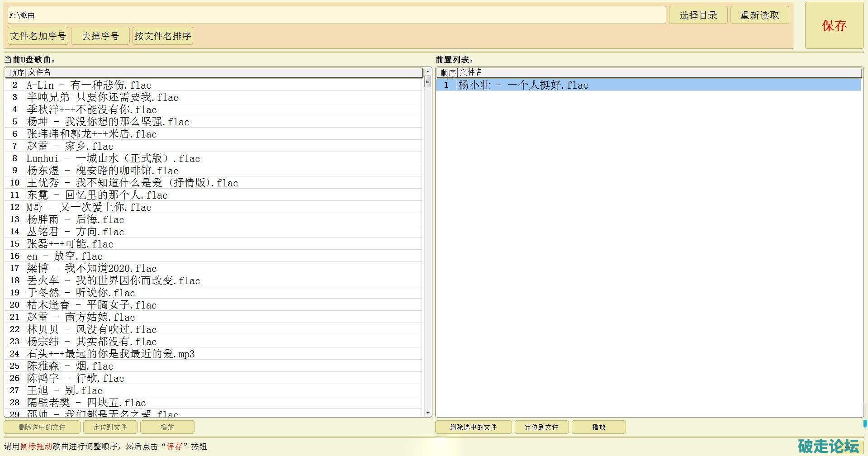
Task: Select song A-Lin - 有一种悲伤.flac
Action: 89,85
